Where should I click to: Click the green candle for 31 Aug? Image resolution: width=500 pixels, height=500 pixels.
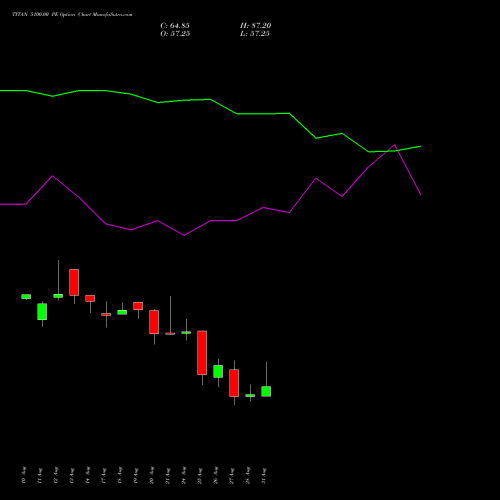click(x=266, y=391)
